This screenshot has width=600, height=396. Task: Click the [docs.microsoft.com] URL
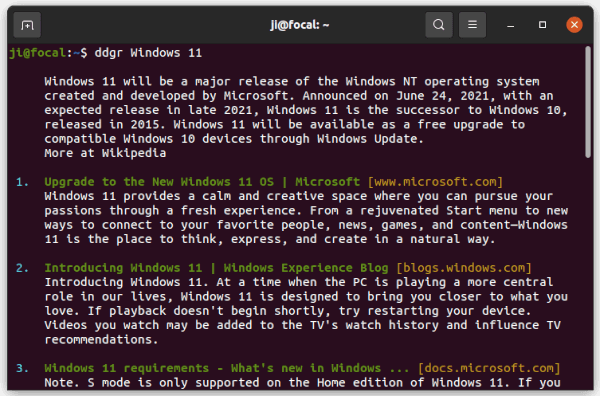tap(489, 368)
